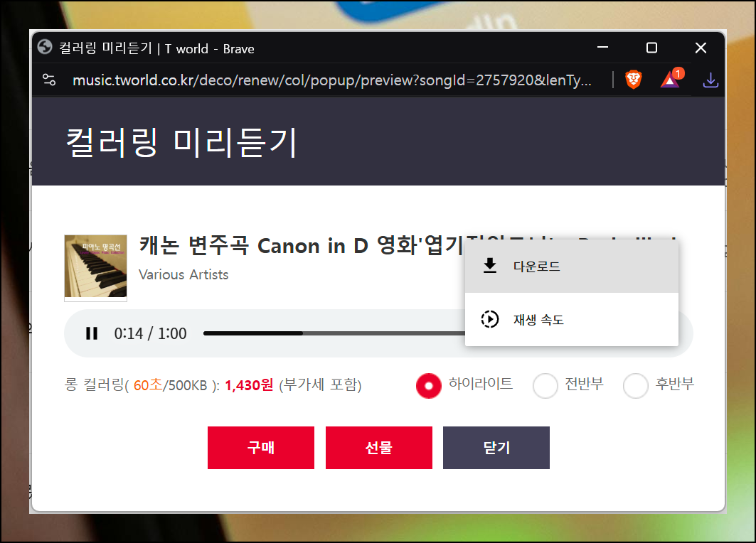Pause the ringtone preview playback
The height and width of the screenshot is (543, 756).
(x=92, y=333)
